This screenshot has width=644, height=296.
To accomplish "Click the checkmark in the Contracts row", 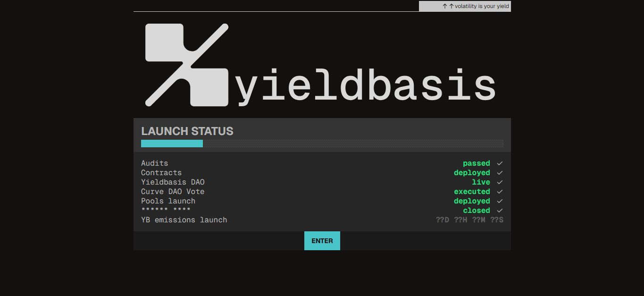I will click(500, 173).
